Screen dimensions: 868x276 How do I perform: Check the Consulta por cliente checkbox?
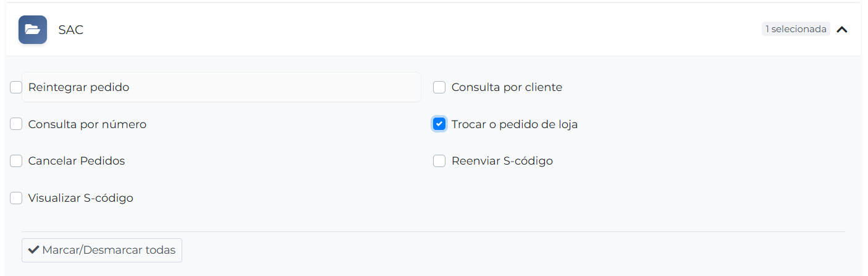pyautogui.click(x=439, y=87)
